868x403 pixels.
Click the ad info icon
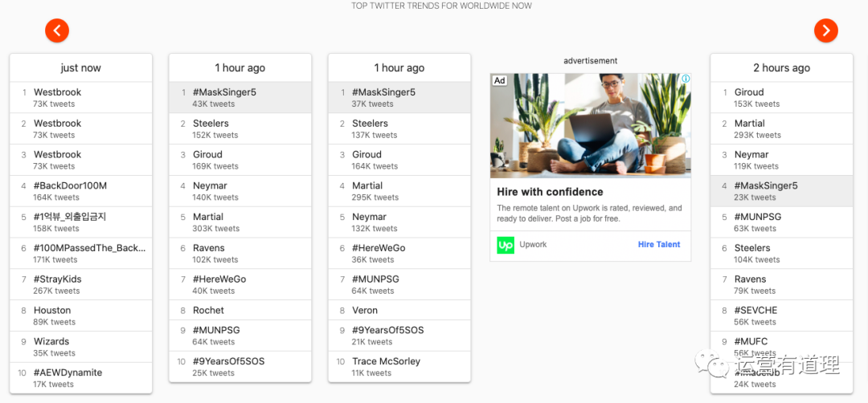[686, 79]
